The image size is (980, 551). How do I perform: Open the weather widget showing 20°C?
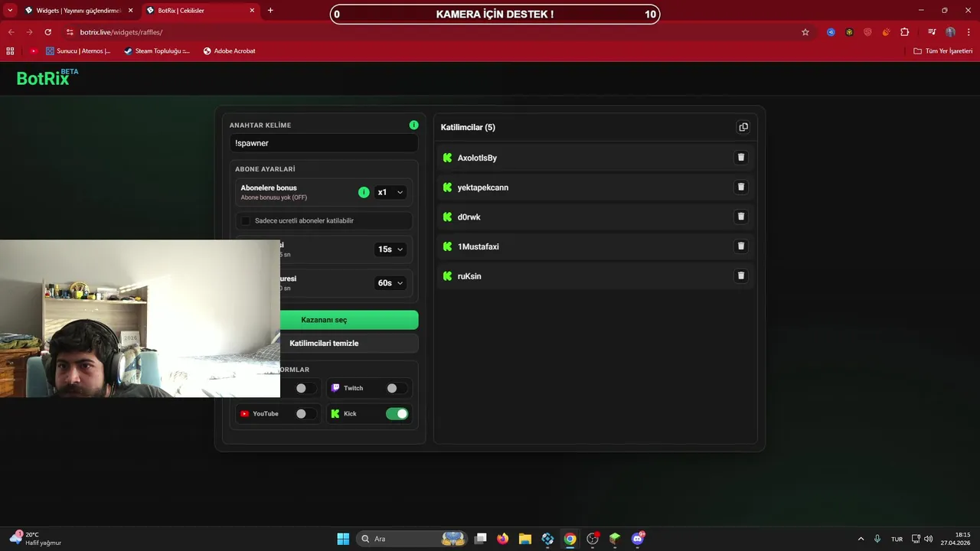coord(37,539)
